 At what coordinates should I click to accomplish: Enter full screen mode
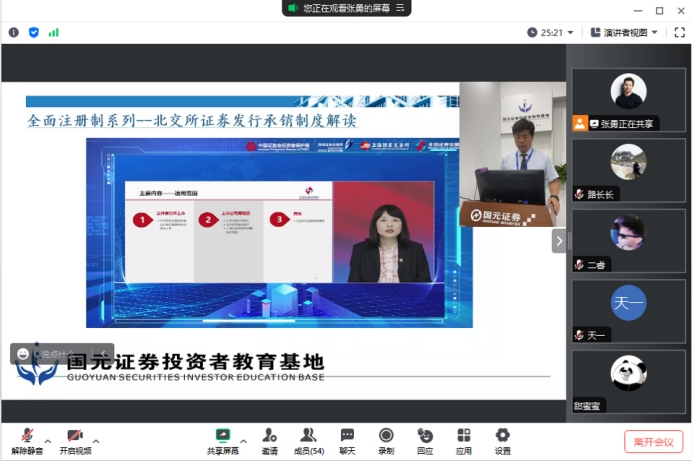[x=679, y=32]
